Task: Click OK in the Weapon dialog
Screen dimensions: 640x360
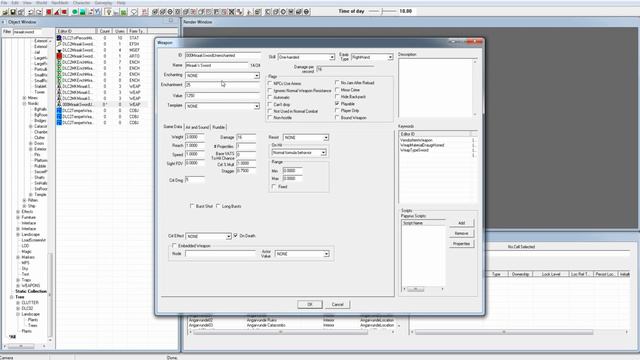Action: click(x=310, y=304)
